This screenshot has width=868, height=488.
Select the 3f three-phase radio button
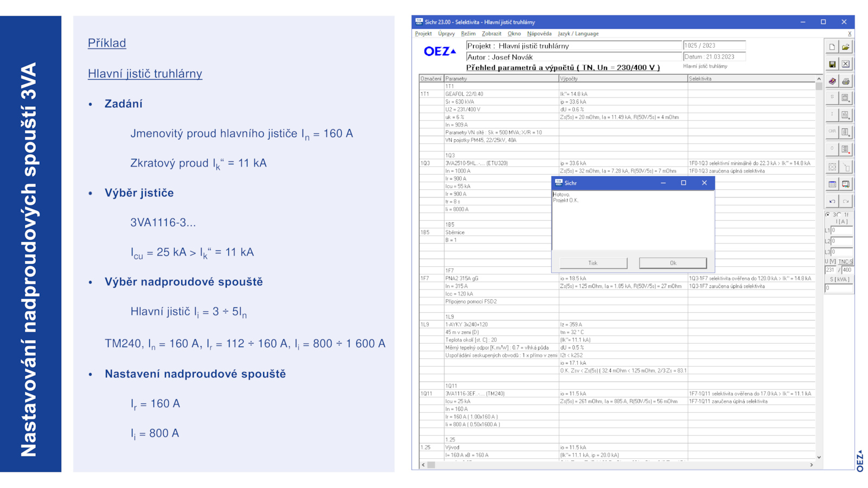pyautogui.click(x=828, y=215)
